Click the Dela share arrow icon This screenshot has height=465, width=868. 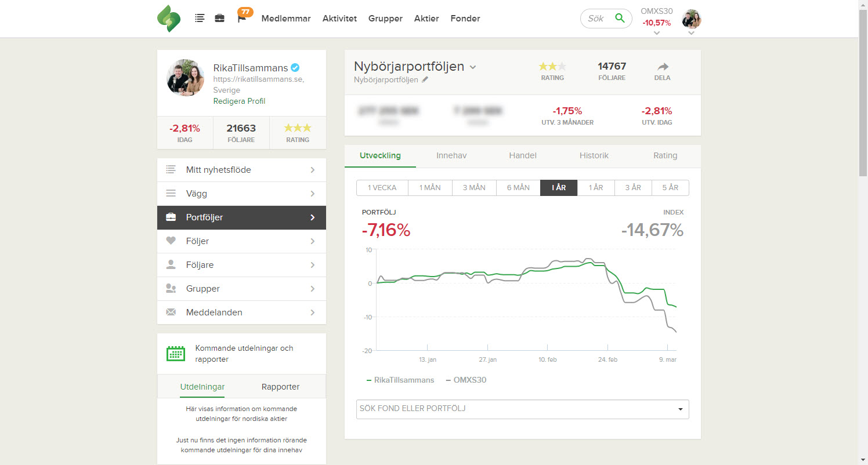(663, 67)
